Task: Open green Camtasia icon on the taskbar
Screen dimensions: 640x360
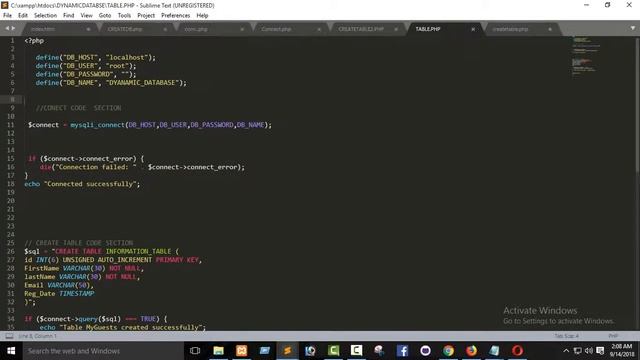Action: pos(333,351)
